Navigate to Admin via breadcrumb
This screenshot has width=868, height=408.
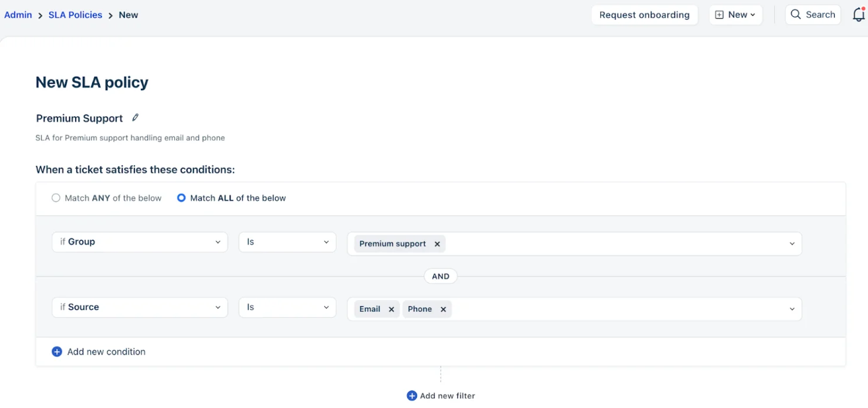18,15
